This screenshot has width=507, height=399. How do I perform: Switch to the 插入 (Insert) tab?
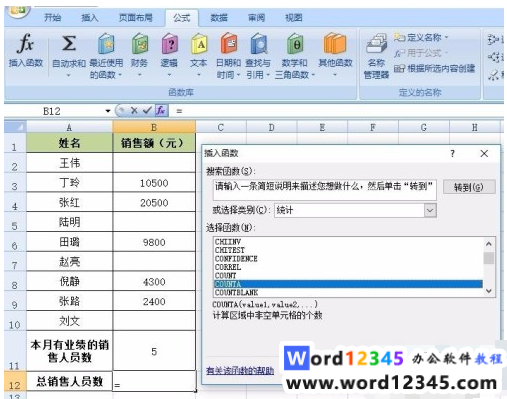click(90, 18)
